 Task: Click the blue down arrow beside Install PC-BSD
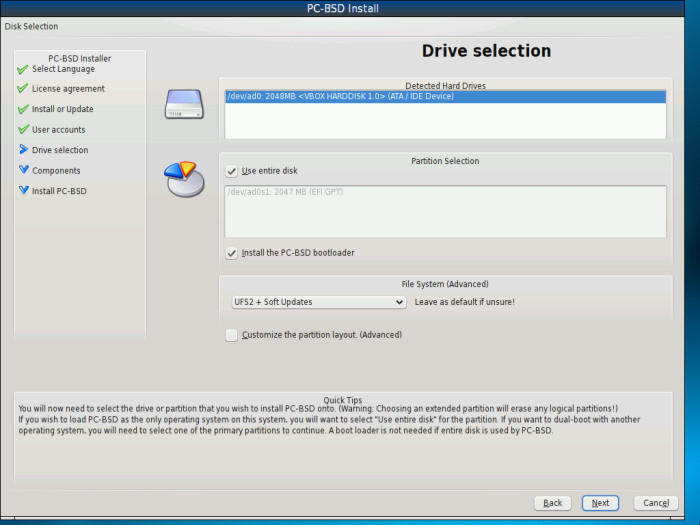24,190
